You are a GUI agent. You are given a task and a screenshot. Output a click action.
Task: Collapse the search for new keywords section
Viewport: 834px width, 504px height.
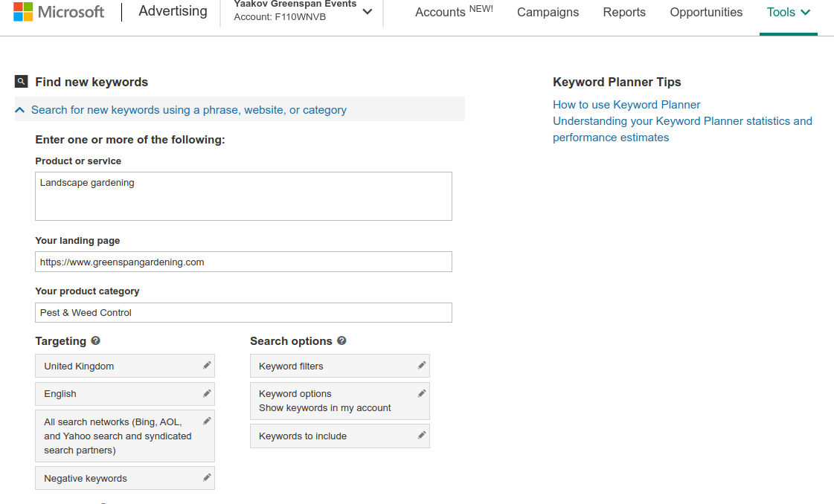click(20, 110)
